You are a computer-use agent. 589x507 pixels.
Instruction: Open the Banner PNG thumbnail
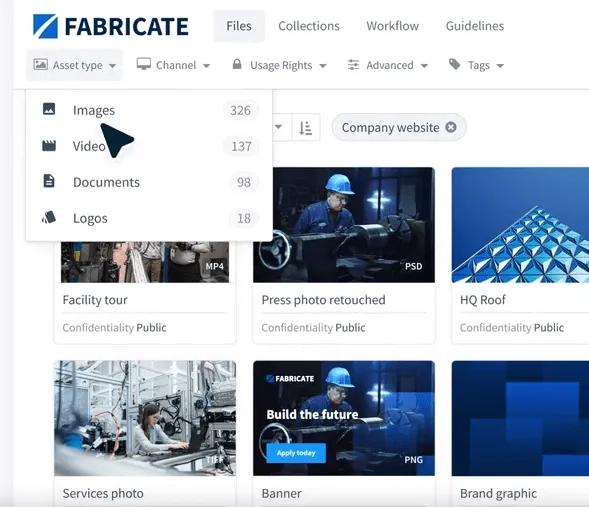click(344, 418)
